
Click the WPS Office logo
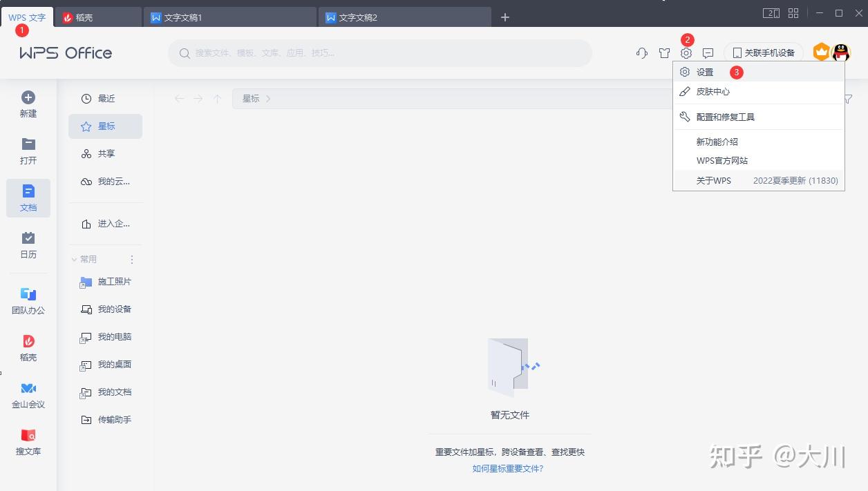tap(66, 53)
